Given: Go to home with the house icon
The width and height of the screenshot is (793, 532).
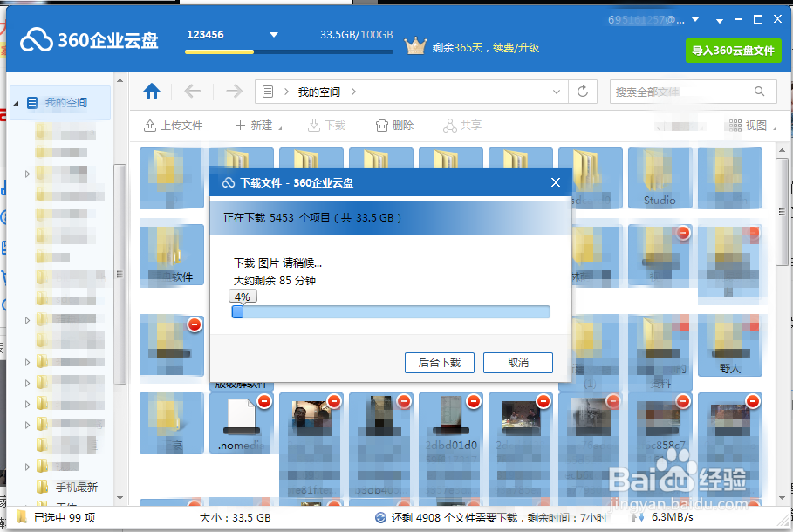Looking at the screenshot, I should (x=152, y=92).
